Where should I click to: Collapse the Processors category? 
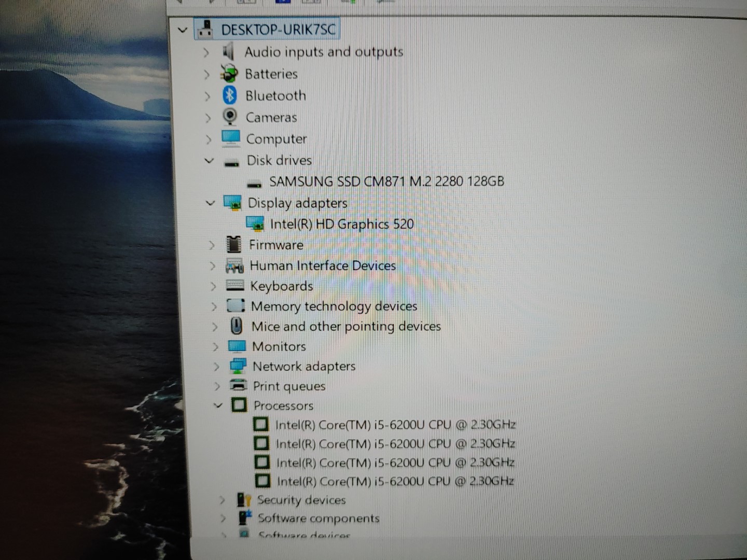coord(218,405)
